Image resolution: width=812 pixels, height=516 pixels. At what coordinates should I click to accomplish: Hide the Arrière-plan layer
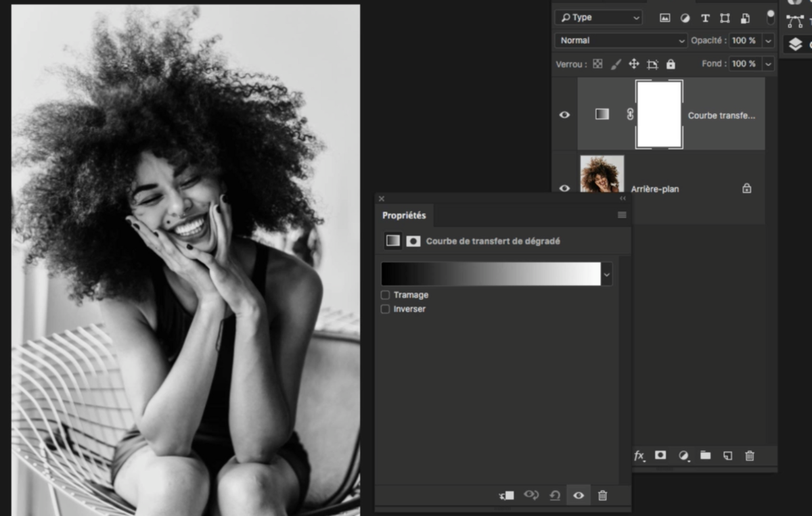[564, 189]
